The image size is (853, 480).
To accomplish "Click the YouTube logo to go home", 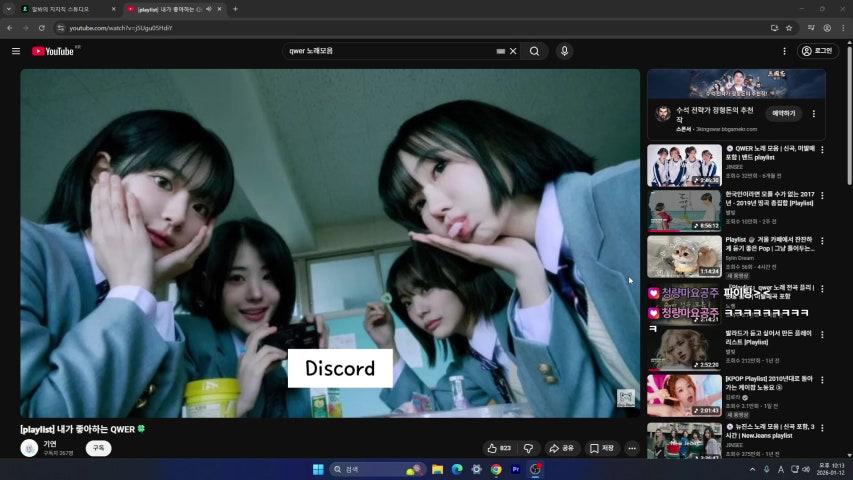I will point(54,51).
